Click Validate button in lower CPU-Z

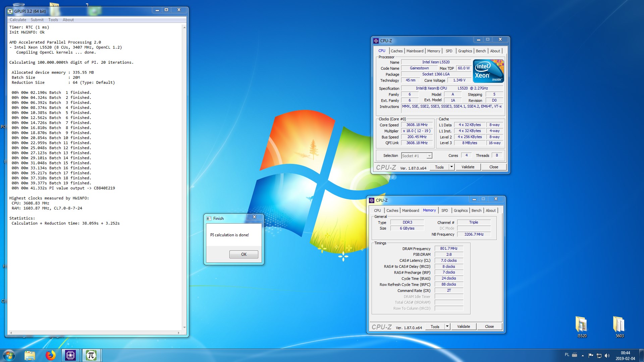click(x=464, y=326)
